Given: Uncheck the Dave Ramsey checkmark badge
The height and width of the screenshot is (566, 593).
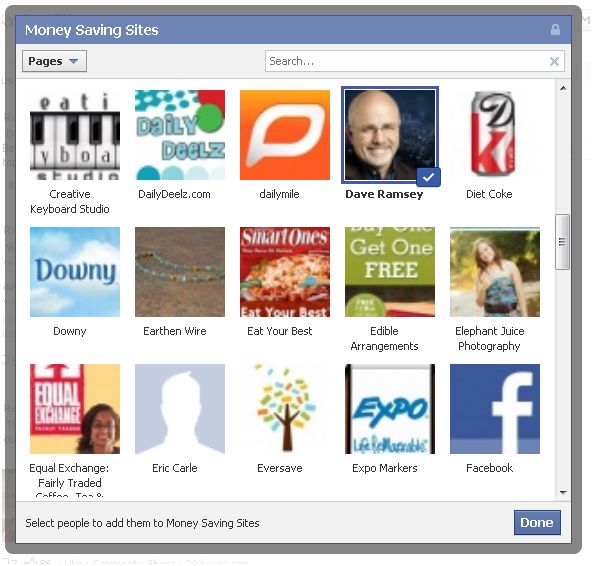Looking at the screenshot, I should point(428,177).
